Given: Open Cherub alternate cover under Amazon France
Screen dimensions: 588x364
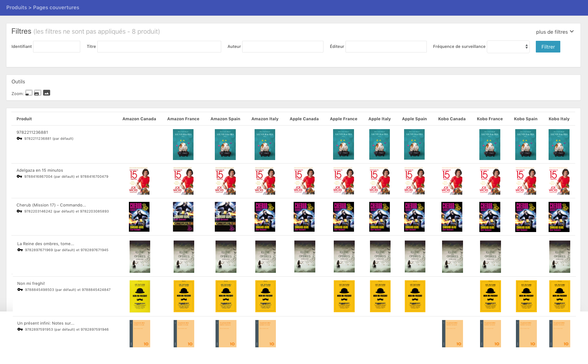Looking at the screenshot, I should 183,217.
